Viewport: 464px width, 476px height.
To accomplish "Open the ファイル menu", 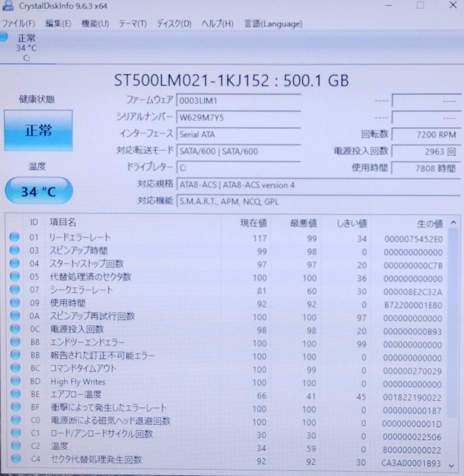I will (18, 24).
